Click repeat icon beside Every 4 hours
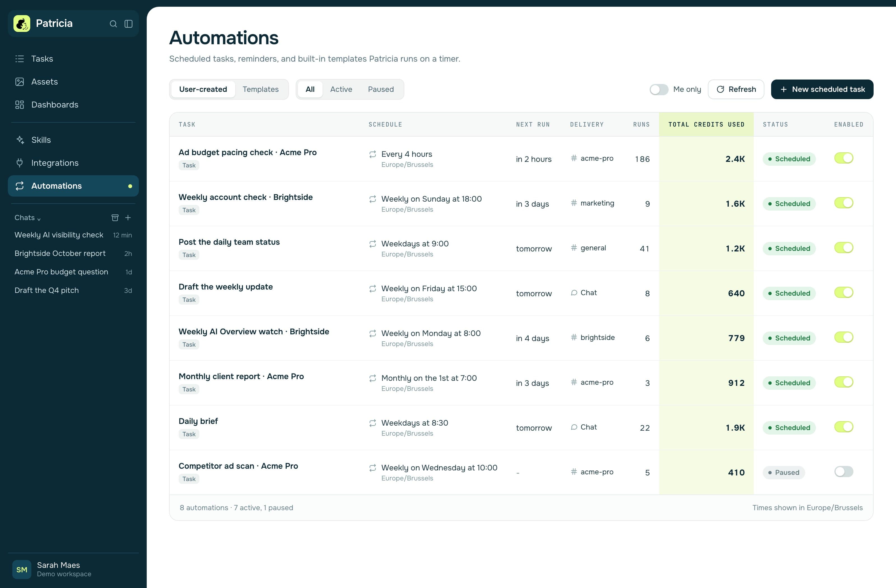Screen dimensions: 896x588 pyautogui.click(x=373, y=154)
